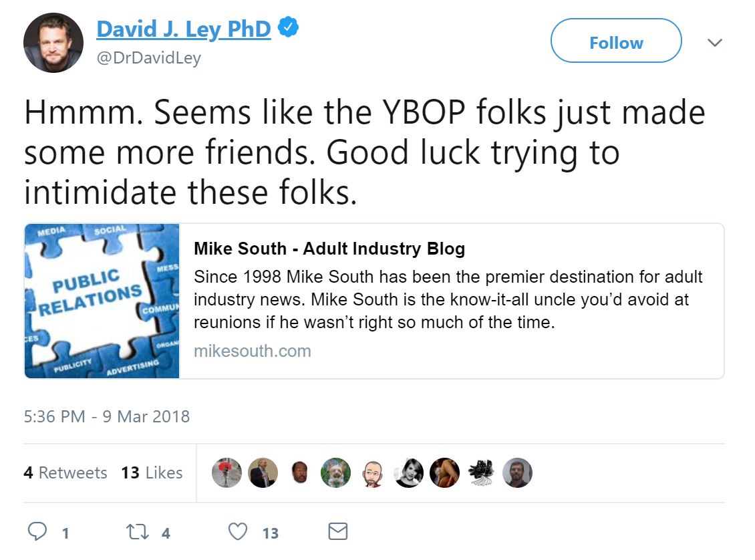755x560 pixels.
Task: Click the @DrDavidLey handle
Action: [x=149, y=58]
